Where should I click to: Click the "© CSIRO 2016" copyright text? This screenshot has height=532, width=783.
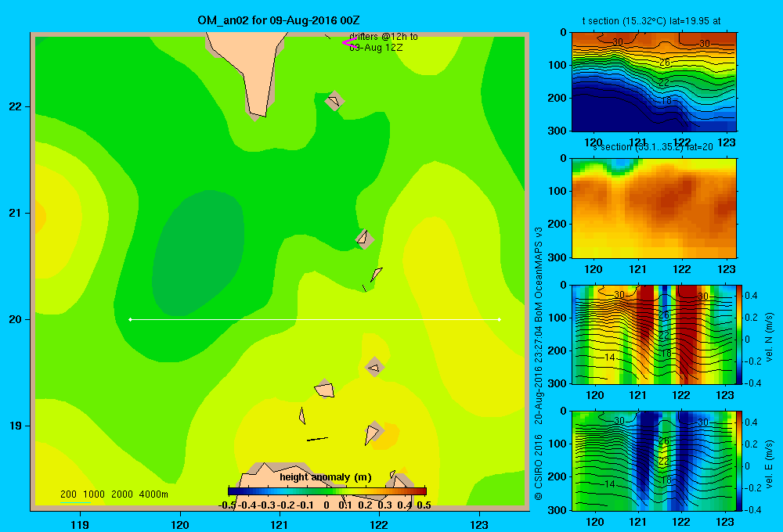(x=539, y=468)
